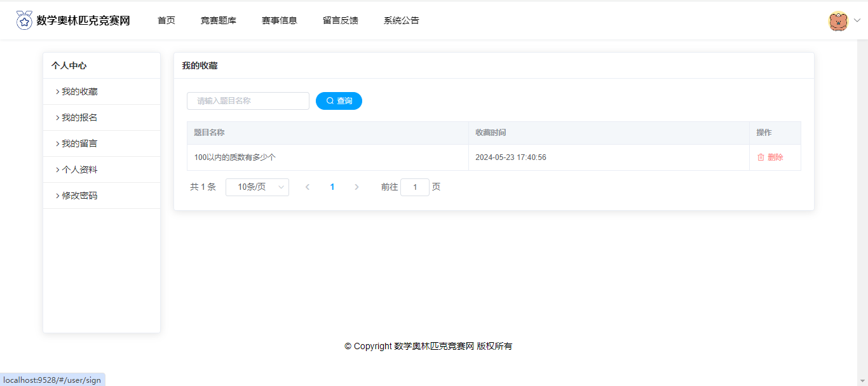Image resolution: width=868 pixels, height=386 pixels.
Task: Go to 赛事信息 in navigation bar
Action: (280, 20)
